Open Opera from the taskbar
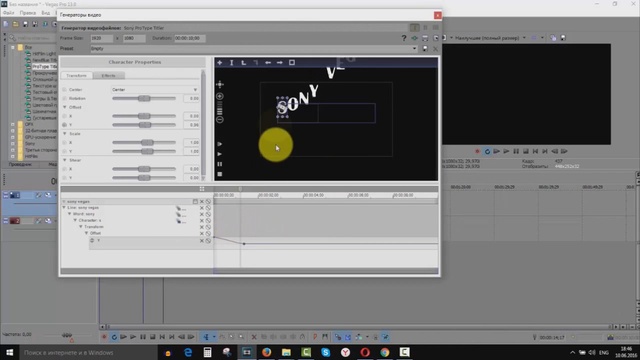 pos(365,352)
